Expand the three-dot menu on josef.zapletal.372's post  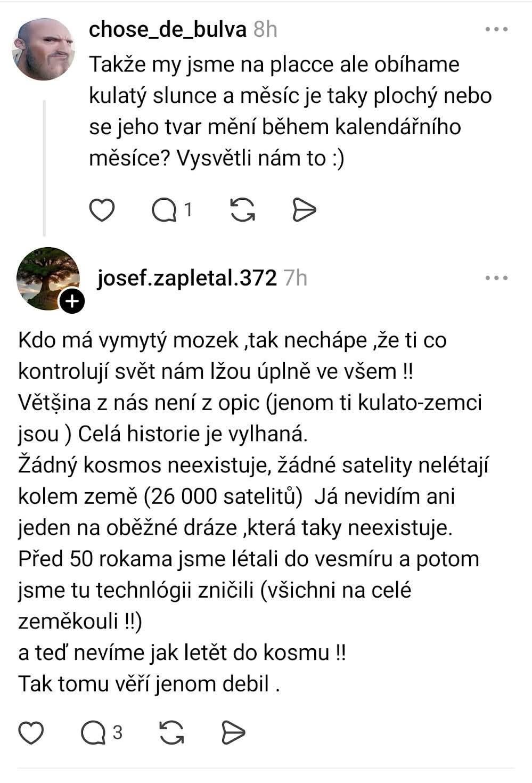coord(496,278)
